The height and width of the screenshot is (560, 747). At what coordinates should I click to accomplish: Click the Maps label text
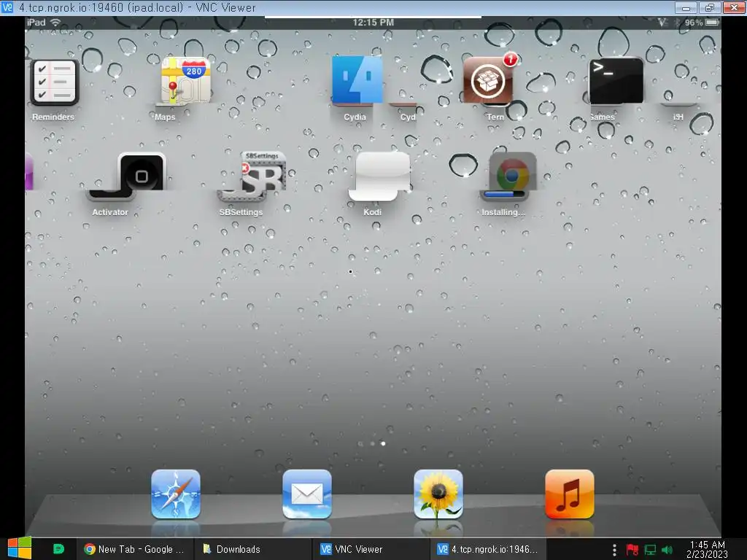tap(165, 117)
